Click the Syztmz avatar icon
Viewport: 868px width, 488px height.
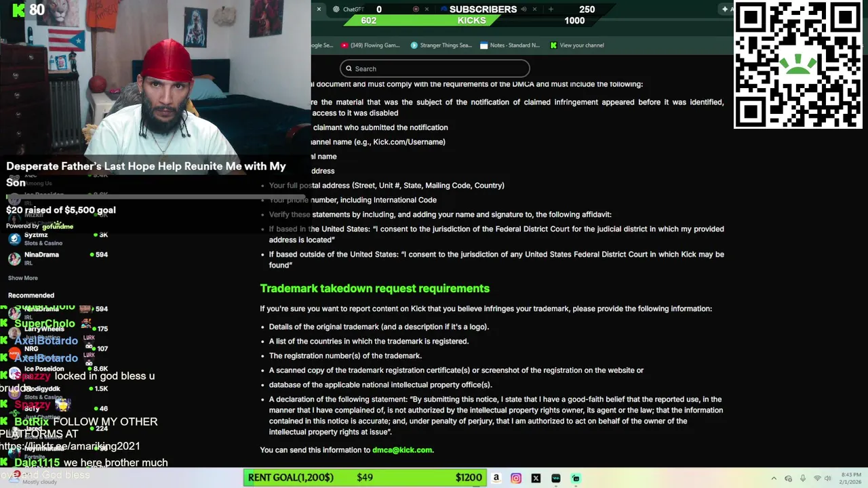coord(14,239)
